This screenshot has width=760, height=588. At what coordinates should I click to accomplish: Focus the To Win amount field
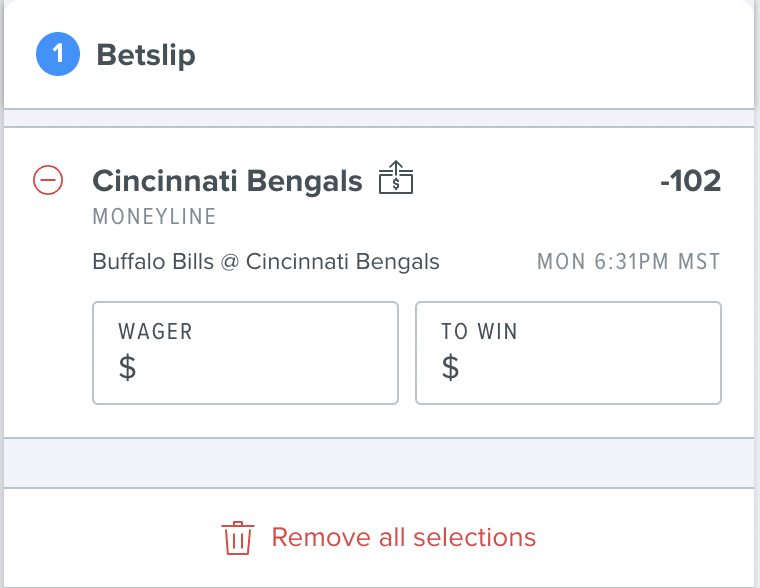[569, 353]
